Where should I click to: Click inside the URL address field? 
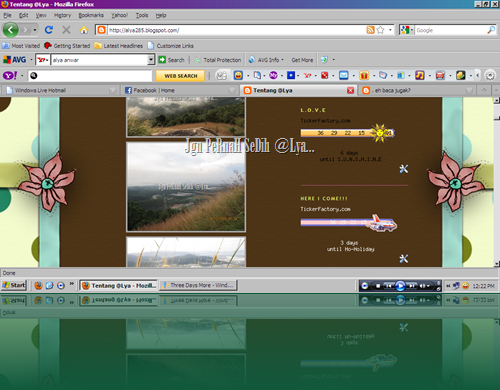pos(237,30)
